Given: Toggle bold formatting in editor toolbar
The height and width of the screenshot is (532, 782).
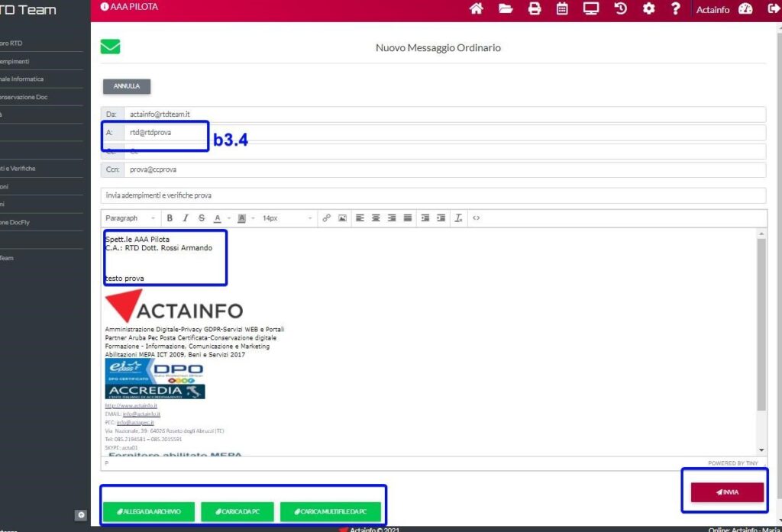Looking at the screenshot, I should pos(170,218).
